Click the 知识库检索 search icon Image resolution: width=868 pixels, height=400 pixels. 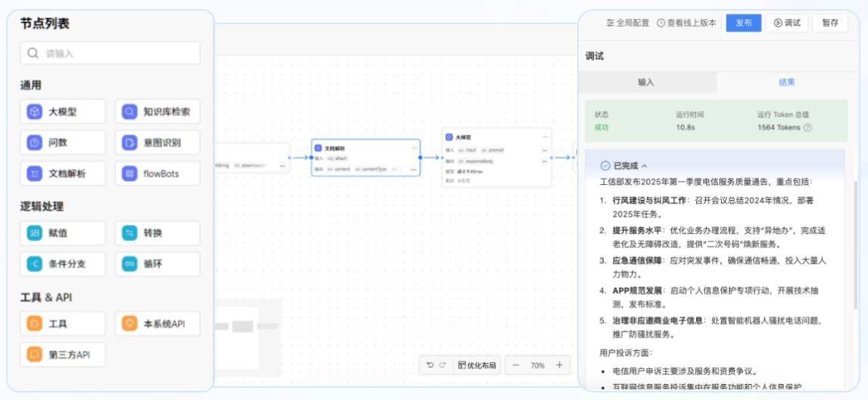pos(130,112)
